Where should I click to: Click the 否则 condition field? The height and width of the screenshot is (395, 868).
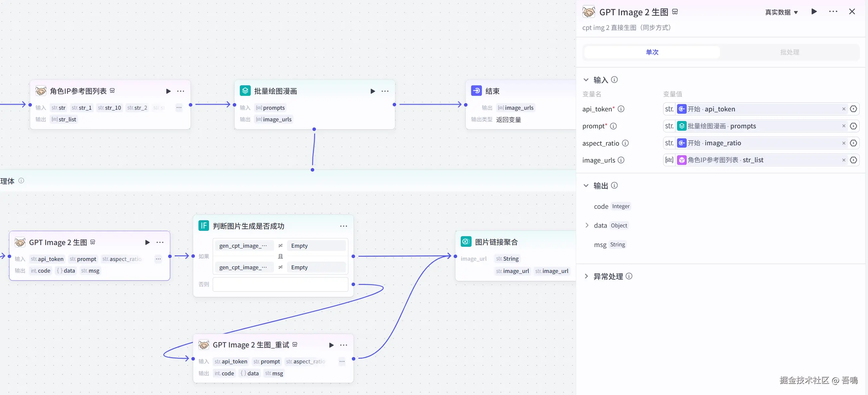tap(280, 284)
